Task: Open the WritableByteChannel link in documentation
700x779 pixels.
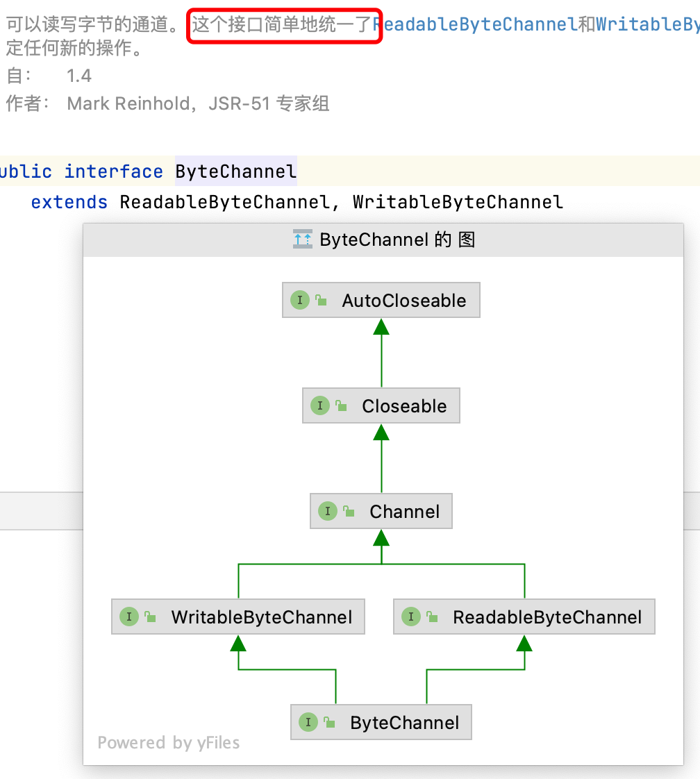Action: click(x=647, y=25)
